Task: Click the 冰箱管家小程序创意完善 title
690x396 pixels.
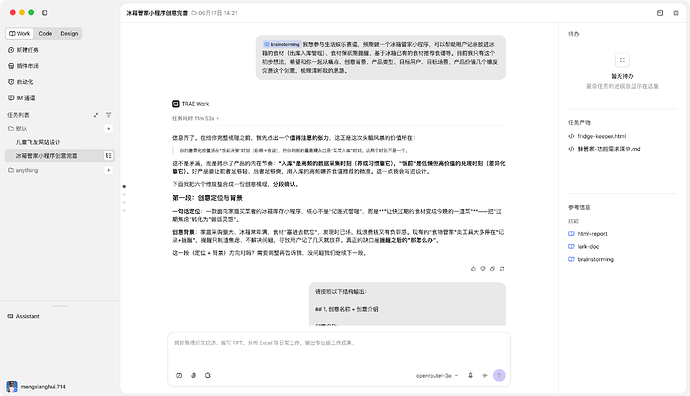Action: [157, 13]
